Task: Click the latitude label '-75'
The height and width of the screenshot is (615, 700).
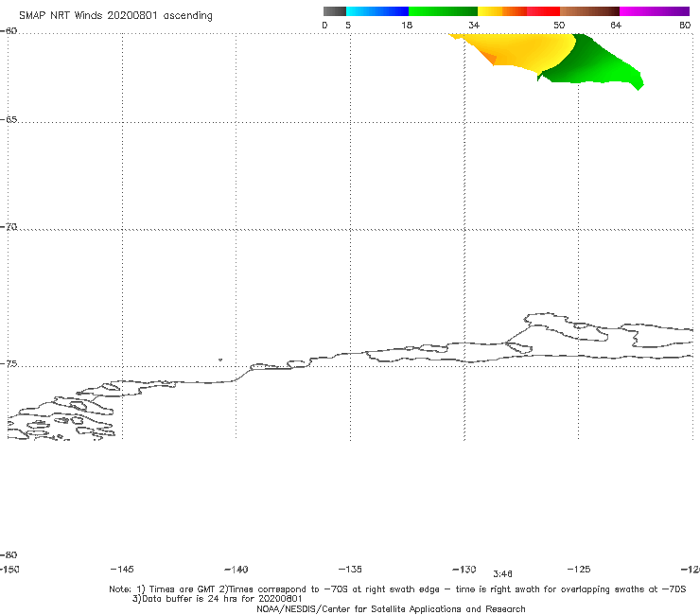Action: pos(9,364)
